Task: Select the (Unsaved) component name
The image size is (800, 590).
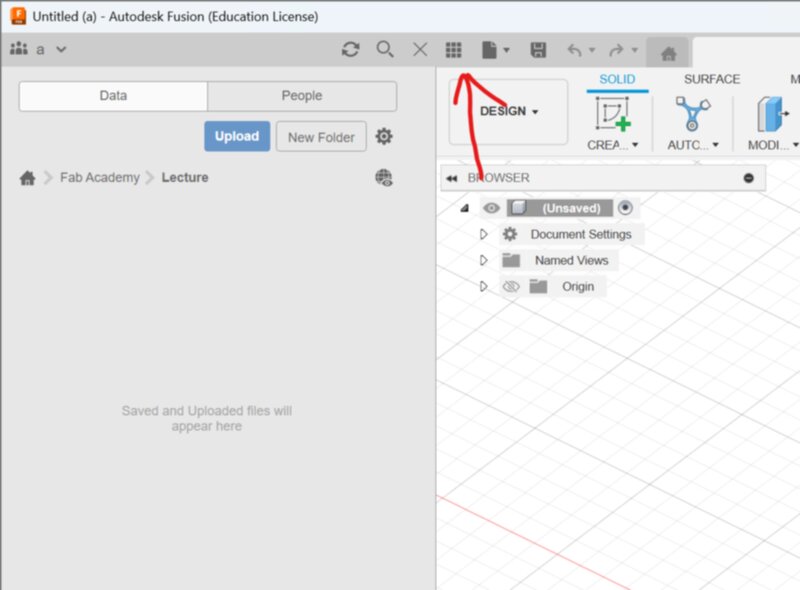Action: 571,208
